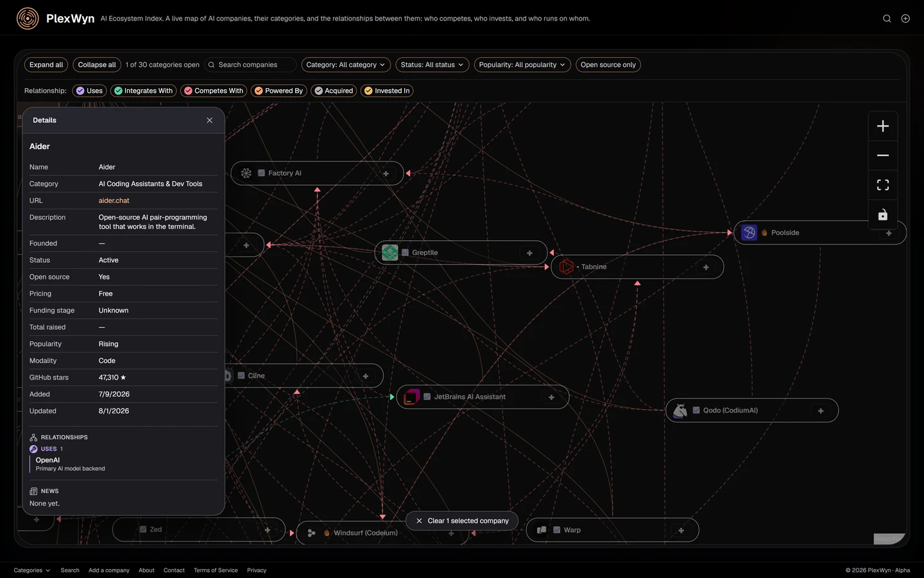Open the Search link in footer
924x578 pixels.
click(70, 570)
